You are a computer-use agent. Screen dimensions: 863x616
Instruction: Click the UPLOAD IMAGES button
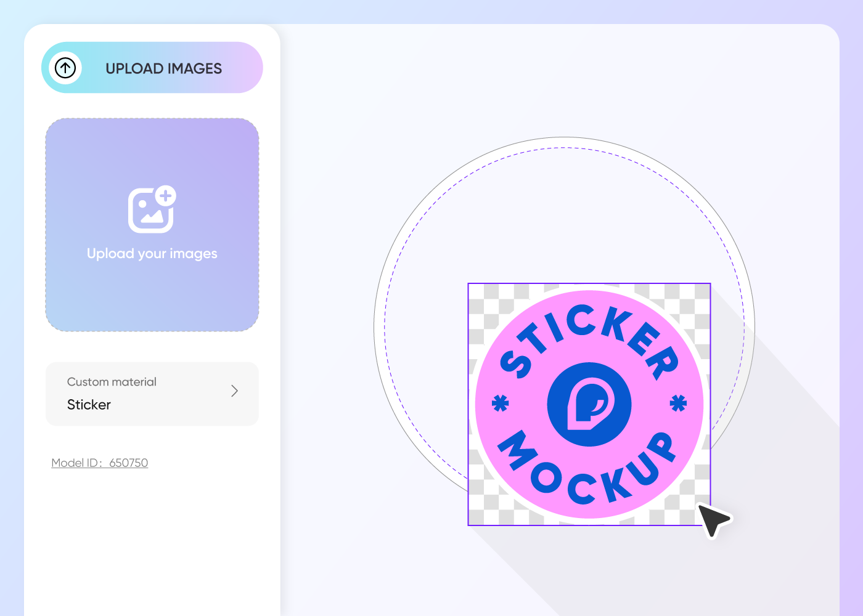(152, 68)
